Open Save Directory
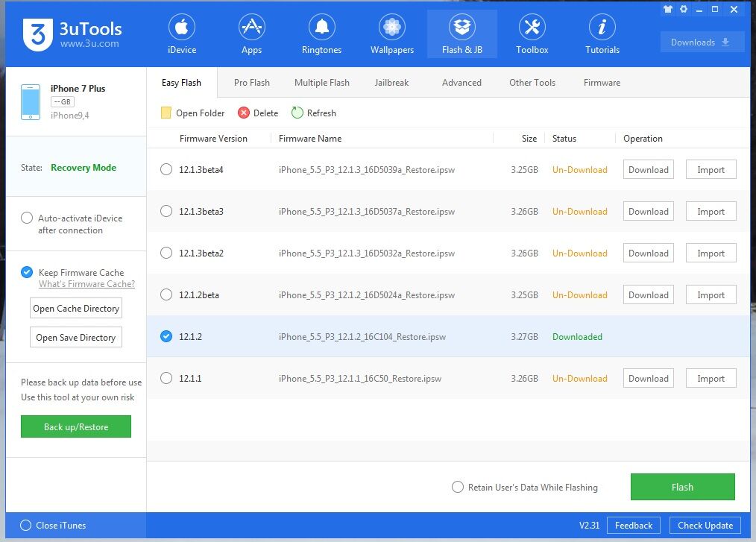Screen dimensions: 756x542 click(x=76, y=337)
